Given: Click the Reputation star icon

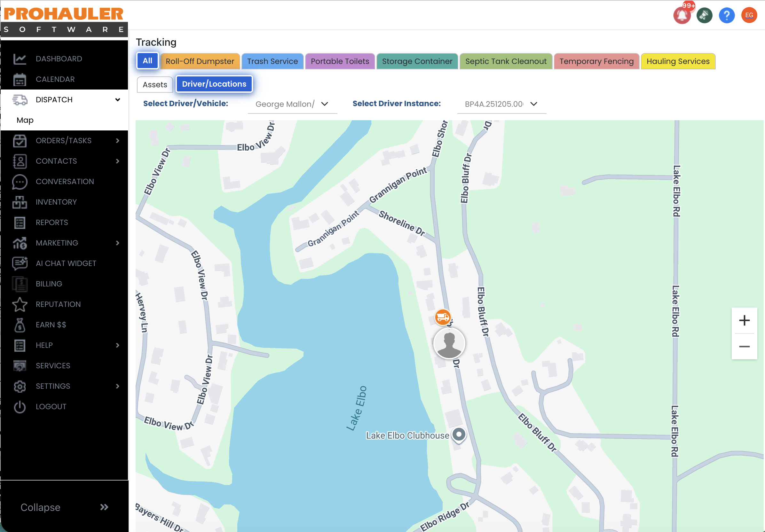Looking at the screenshot, I should point(20,304).
